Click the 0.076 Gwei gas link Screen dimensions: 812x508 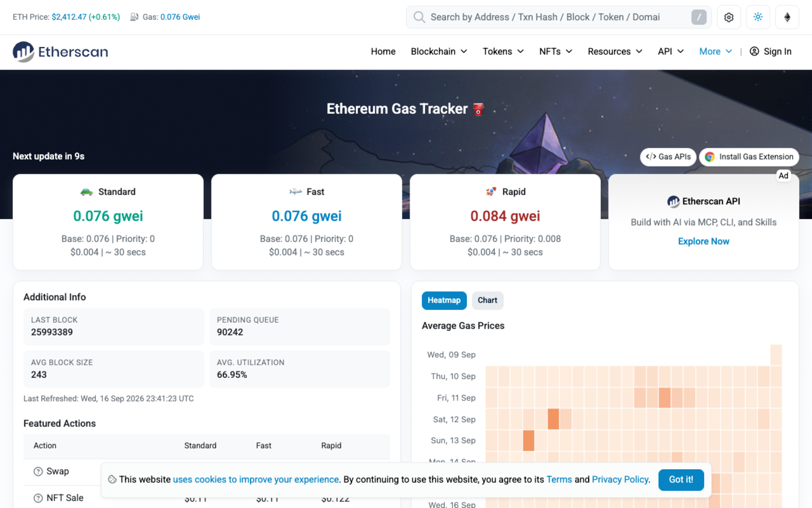coord(180,17)
